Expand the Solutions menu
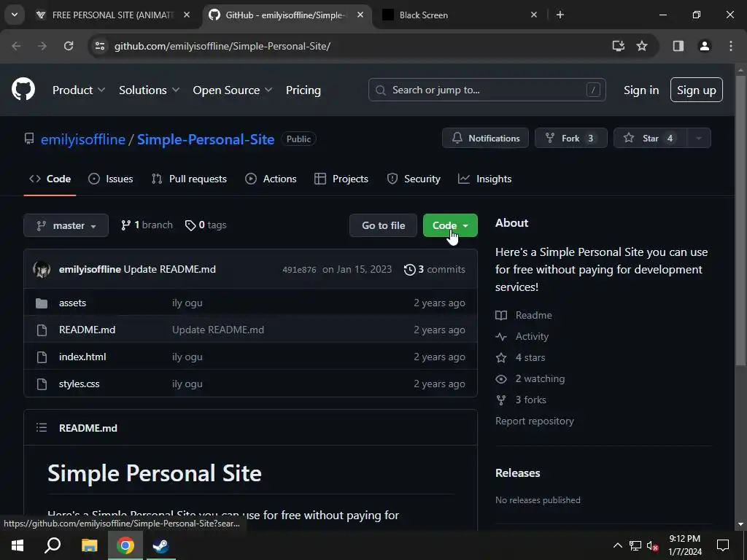747x560 pixels. (x=149, y=90)
